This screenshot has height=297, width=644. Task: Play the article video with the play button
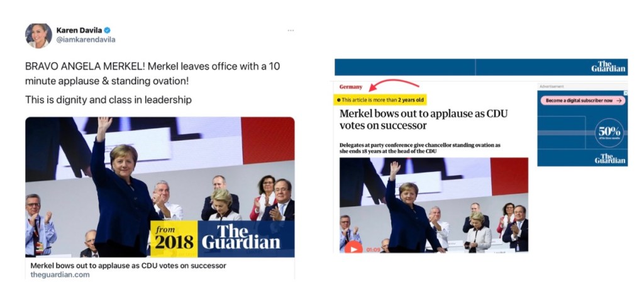point(353,249)
